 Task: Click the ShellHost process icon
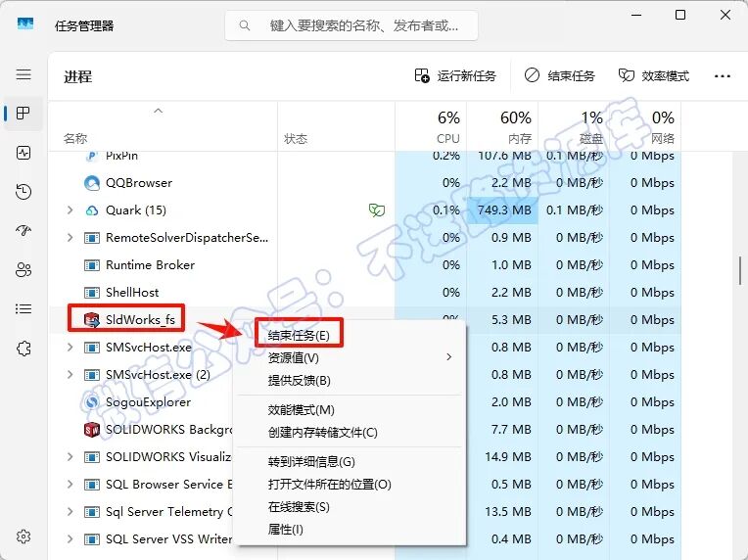92,293
